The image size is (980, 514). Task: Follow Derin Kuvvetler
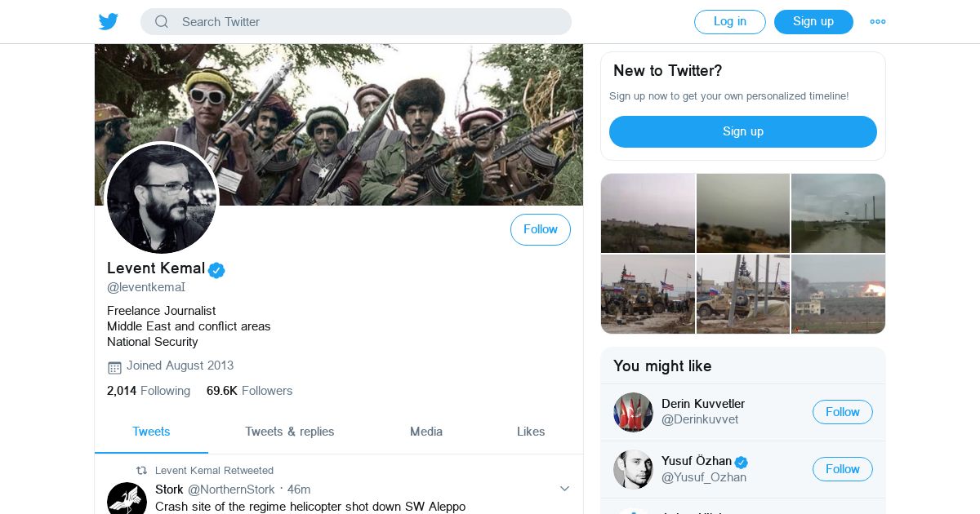(842, 412)
